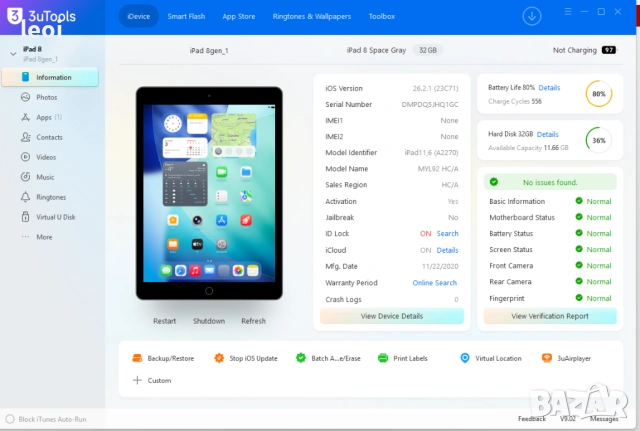Open Hard Disk Details link
Image resolution: width=640 pixels, height=431 pixels.
[x=548, y=134]
